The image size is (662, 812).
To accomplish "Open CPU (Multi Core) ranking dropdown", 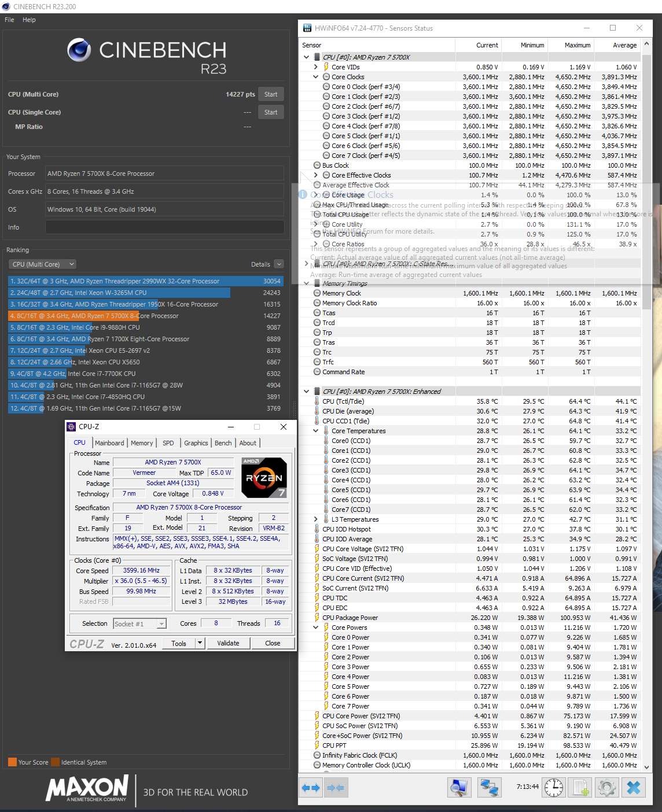I will (43, 264).
